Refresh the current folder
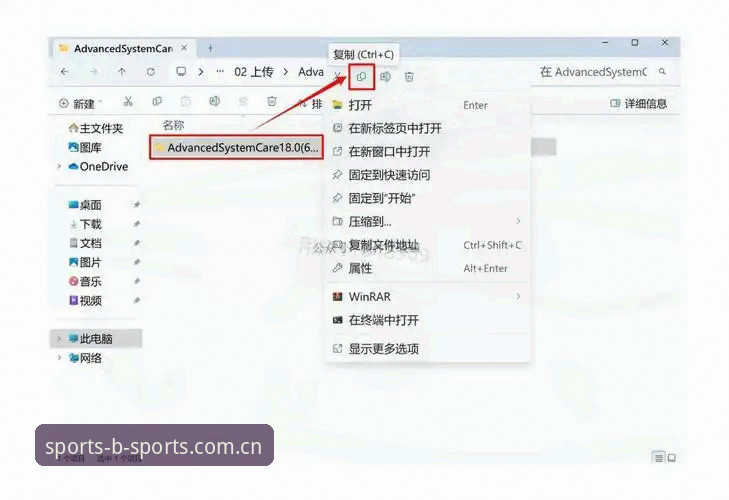 point(151,72)
